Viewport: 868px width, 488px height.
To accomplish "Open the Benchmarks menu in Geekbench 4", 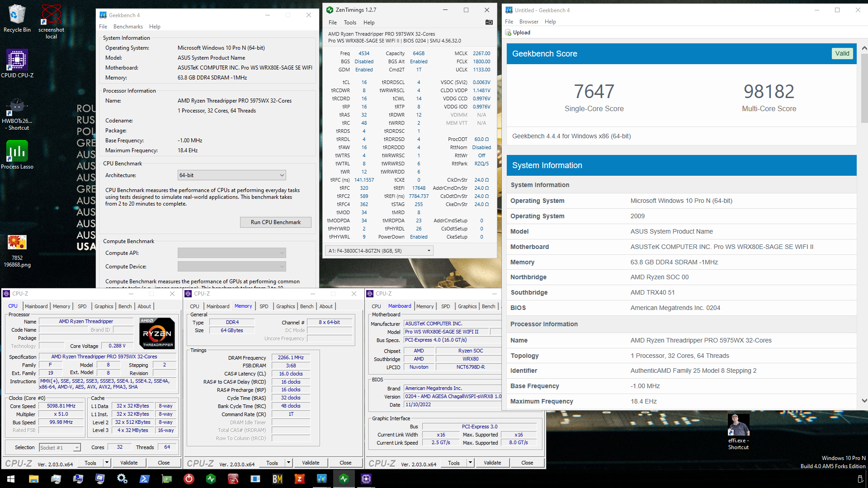I will click(x=128, y=27).
